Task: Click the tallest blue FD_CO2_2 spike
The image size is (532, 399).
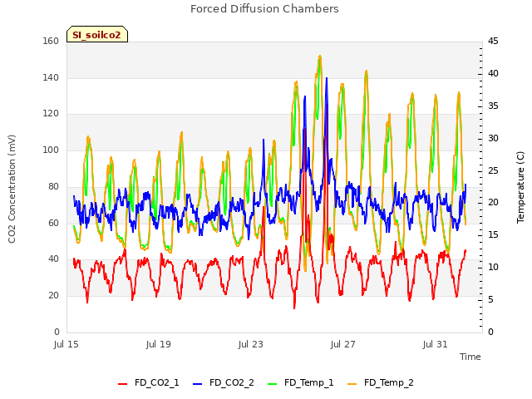Action: tap(327, 79)
